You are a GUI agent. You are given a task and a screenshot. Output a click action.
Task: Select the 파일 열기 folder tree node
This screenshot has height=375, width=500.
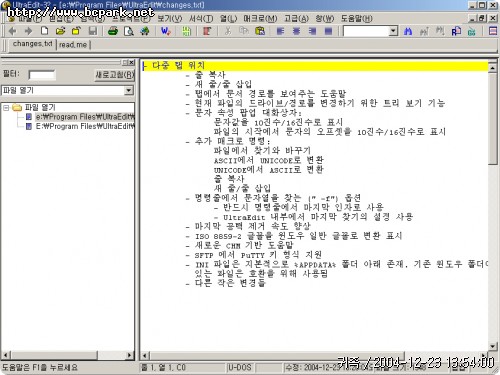pyautogui.click(x=40, y=108)
